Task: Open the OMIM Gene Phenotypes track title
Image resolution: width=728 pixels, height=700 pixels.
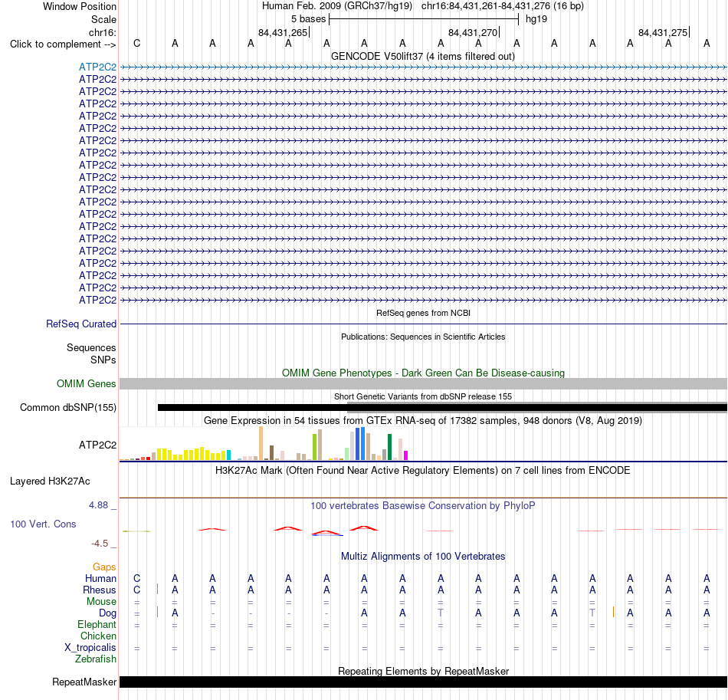Action: (x=423, y=373)
